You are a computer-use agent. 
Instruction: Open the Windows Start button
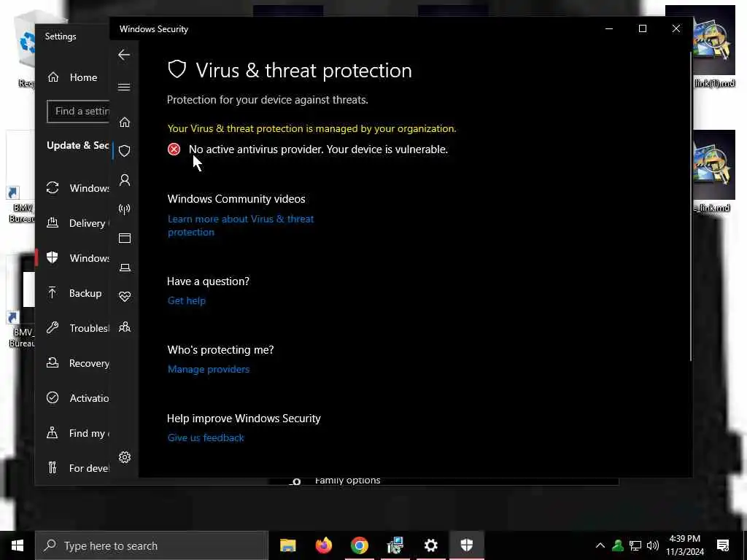point(18,545)
